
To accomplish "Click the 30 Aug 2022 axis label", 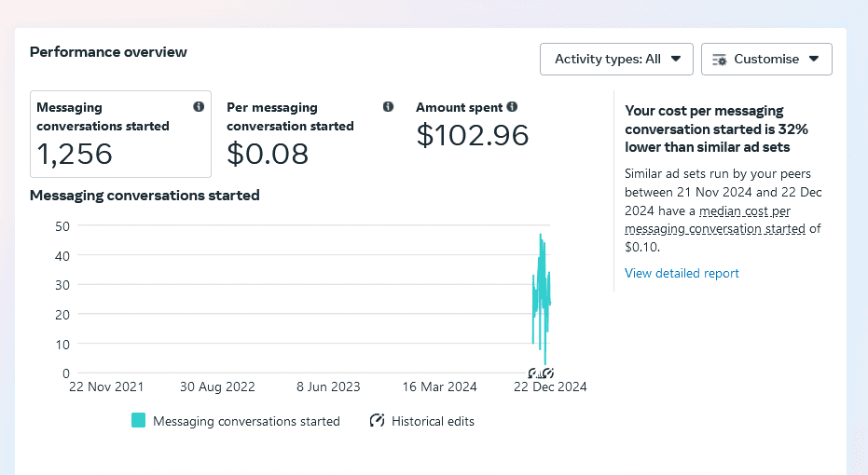I will click(x=217, y=387).
